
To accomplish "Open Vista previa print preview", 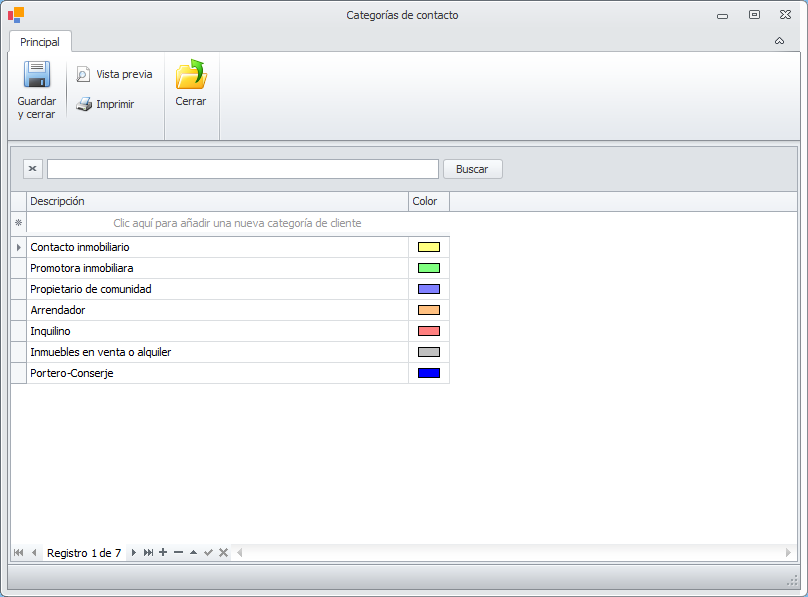I will [x=114, y=74].
